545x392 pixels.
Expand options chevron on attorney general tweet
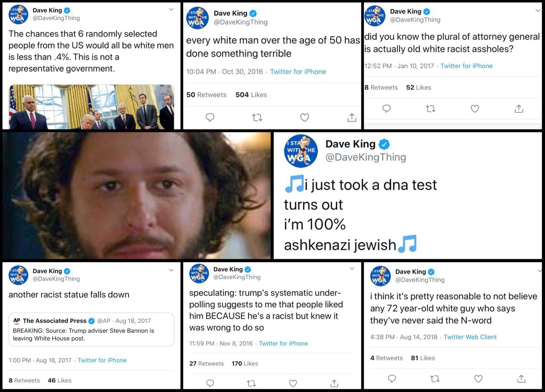pos(537,11)
